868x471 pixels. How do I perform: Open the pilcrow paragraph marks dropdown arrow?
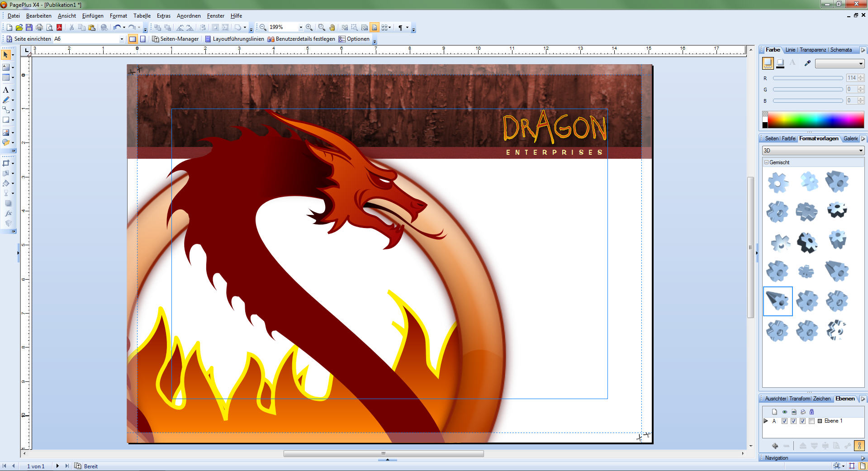(x=407, y=27)
